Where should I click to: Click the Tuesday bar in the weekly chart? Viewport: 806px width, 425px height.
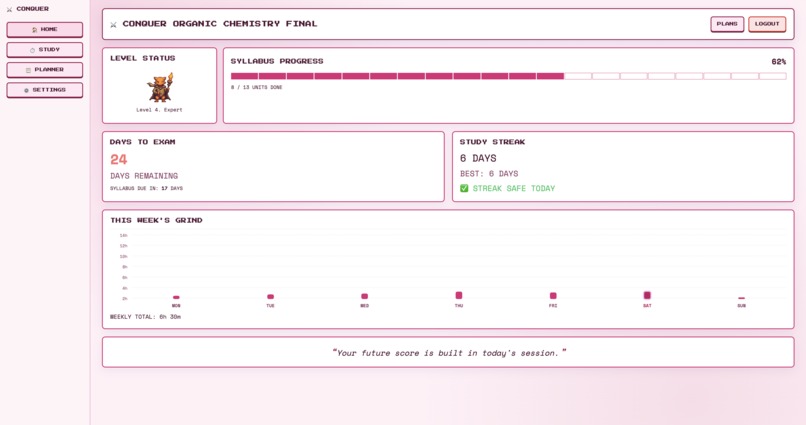click(270, 297)
